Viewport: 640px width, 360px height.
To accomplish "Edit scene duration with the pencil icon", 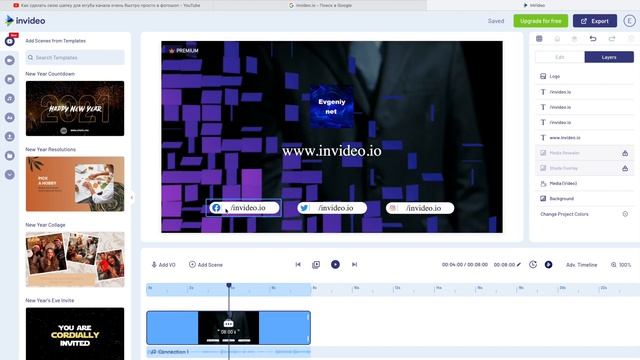I will point(519,264).
